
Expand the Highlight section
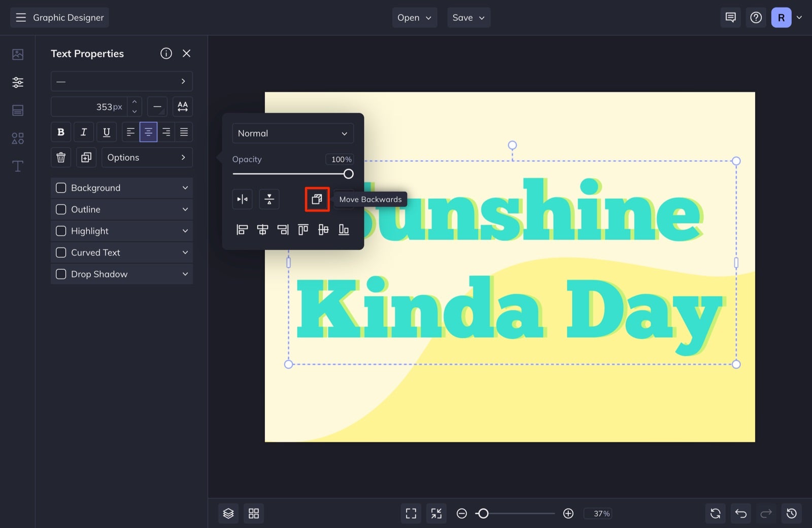pos(185,231)
